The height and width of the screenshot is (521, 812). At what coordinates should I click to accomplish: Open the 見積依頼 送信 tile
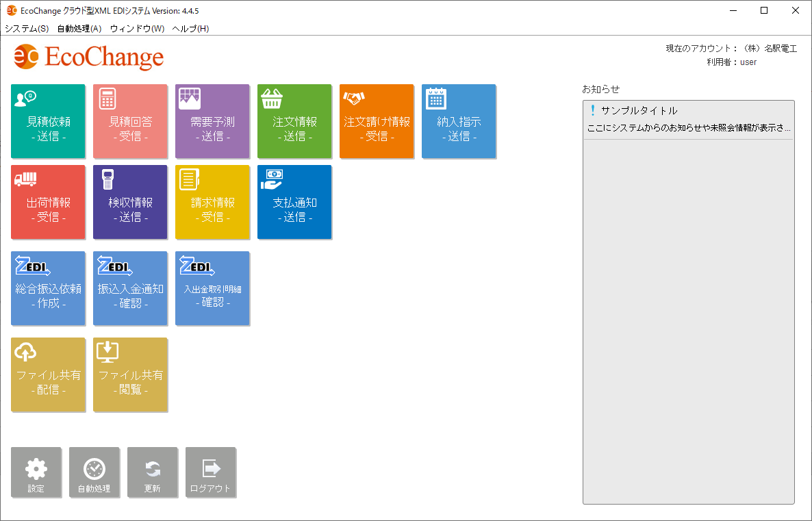point(48,121)
